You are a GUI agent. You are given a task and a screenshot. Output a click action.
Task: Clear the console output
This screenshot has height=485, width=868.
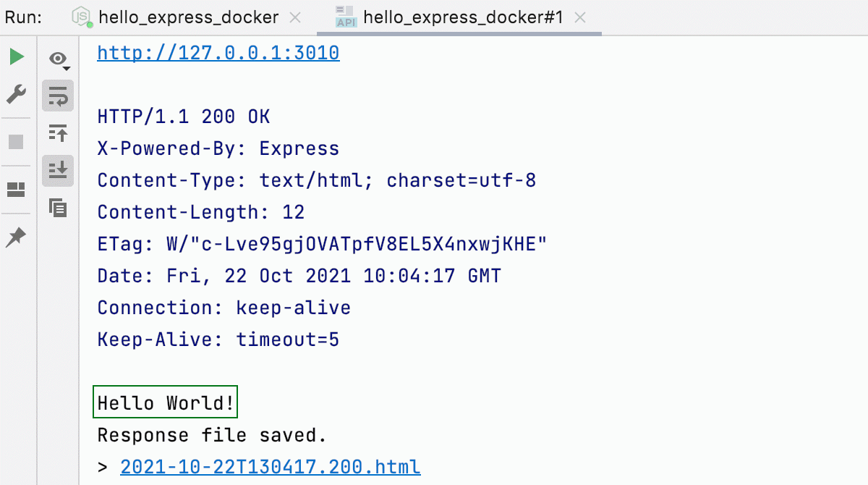click(58, 208)
